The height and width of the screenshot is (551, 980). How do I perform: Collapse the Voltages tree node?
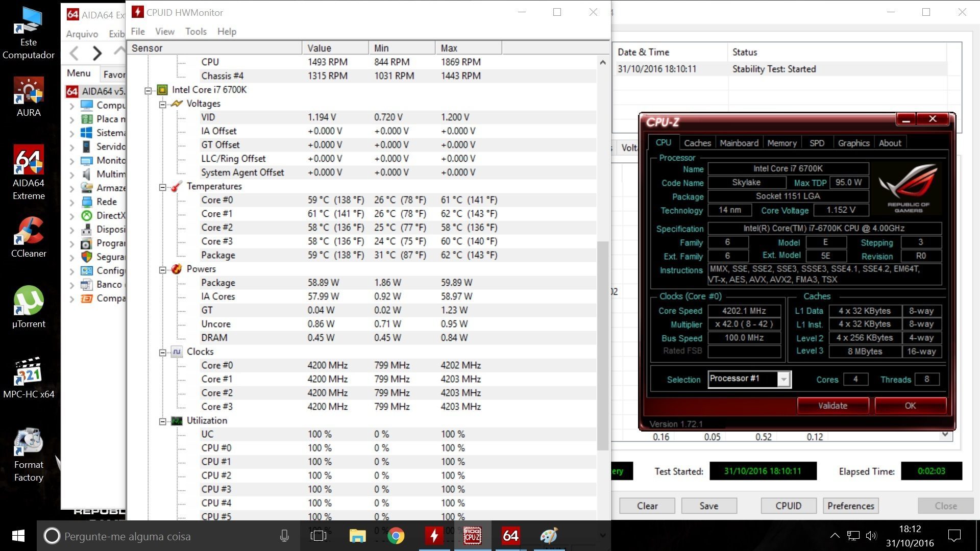tap(162, 104)
